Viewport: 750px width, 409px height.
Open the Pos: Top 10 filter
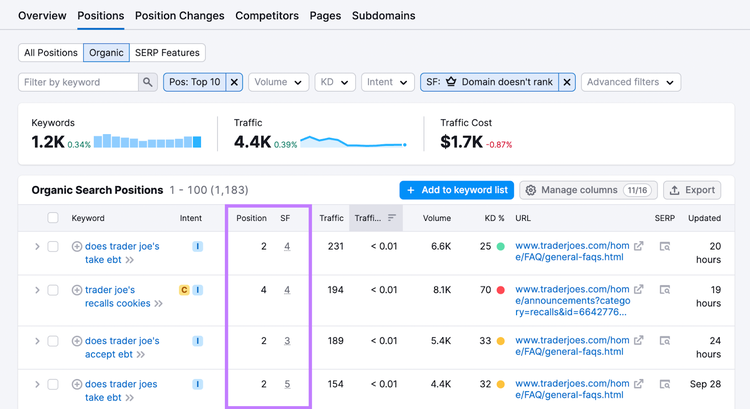tap(195, 82)
